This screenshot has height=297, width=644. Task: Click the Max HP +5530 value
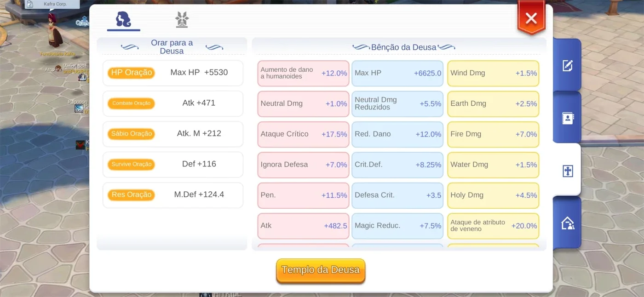[199, 72]
